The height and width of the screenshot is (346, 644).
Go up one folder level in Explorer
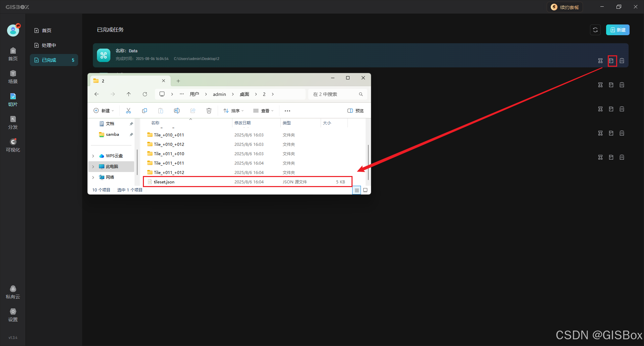click(129, 94)
